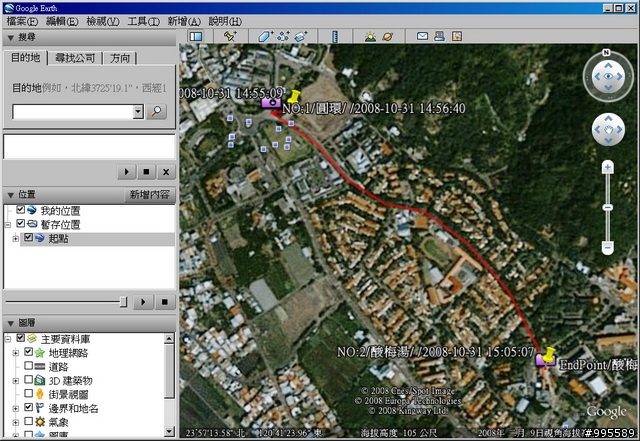
Task: Click the eye look-around control center
Action: coord(608,76)
